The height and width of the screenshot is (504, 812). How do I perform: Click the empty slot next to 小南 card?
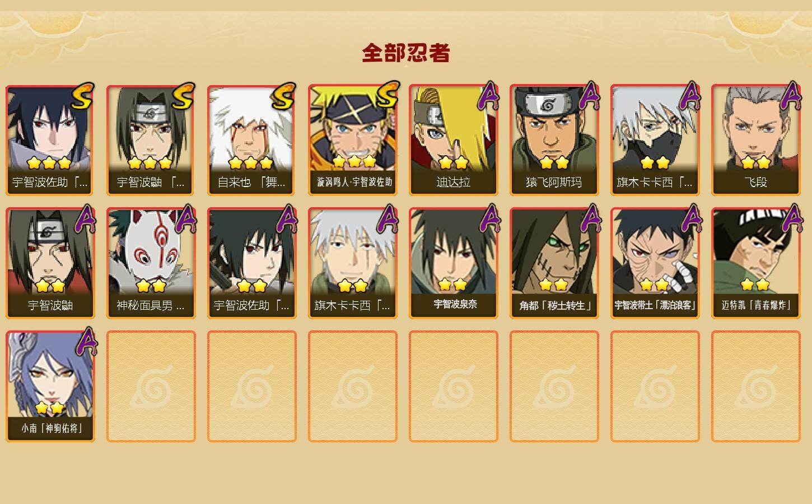click(x=151, y=386)
